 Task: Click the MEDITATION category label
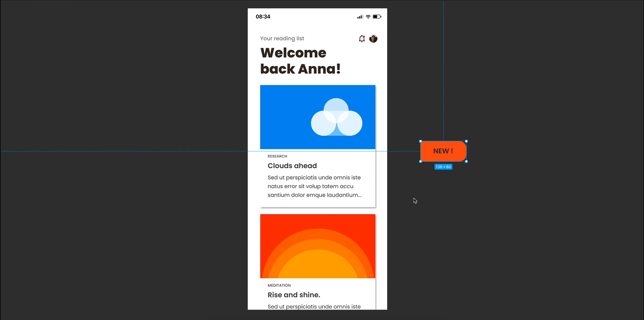[x=279, y=286]
